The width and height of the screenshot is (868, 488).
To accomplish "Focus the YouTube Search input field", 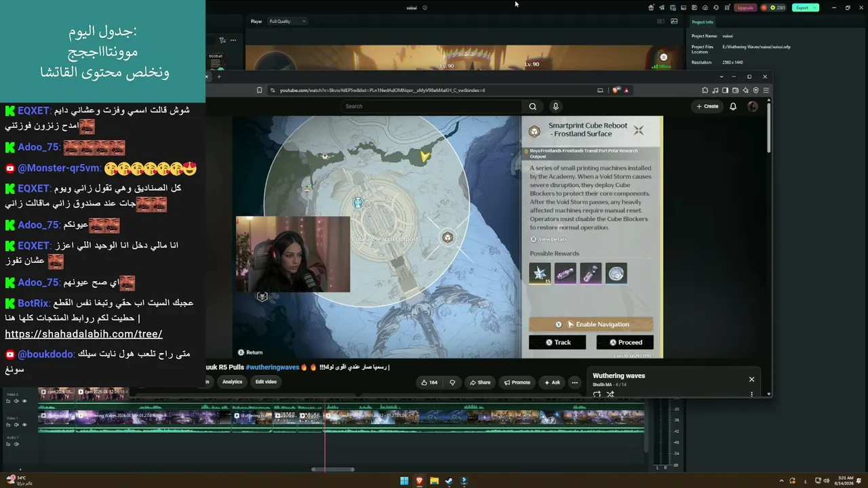I will pyautogui.click(x=431, y=106).
